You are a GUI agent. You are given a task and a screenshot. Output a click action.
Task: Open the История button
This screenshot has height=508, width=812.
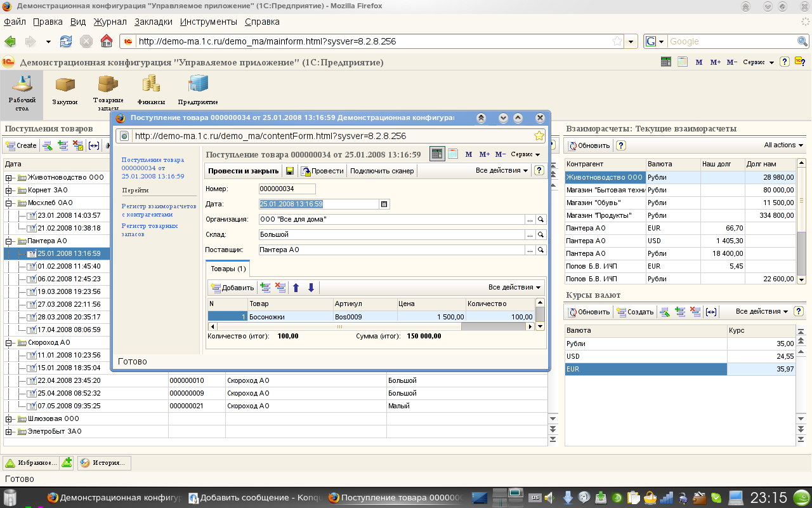[x=104, y=462]
